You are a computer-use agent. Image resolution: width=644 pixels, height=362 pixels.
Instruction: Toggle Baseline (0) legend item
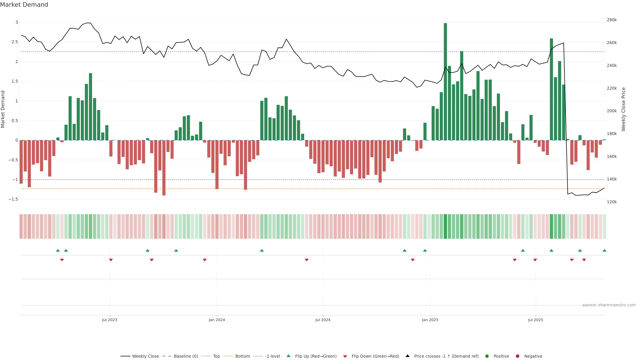(x=186, y=356)
